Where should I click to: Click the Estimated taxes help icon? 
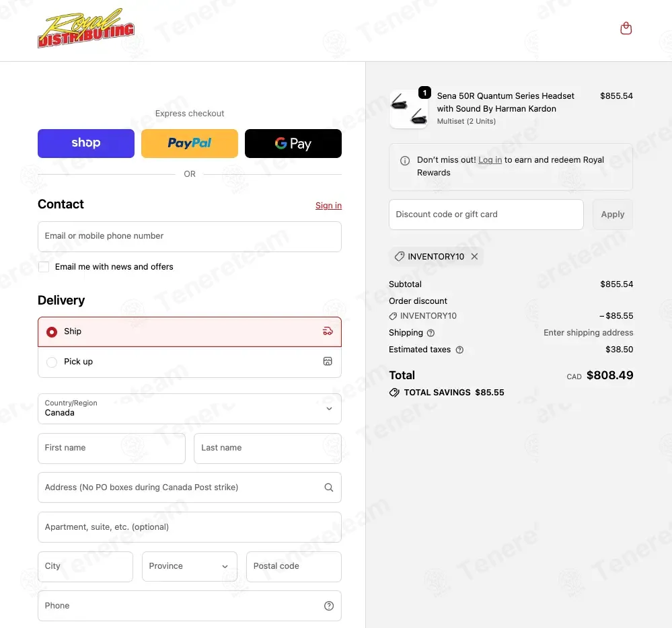coord(459,350)
